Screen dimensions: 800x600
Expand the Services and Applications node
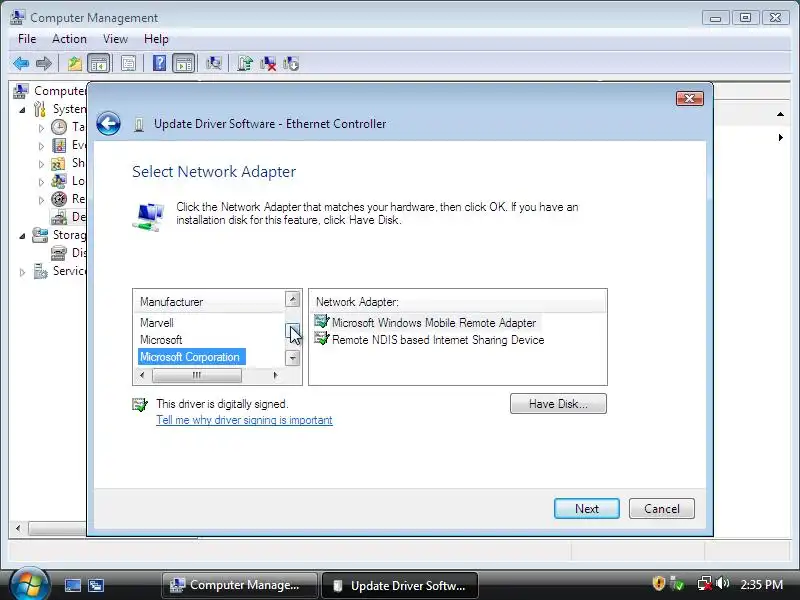[x=22, y=272]
